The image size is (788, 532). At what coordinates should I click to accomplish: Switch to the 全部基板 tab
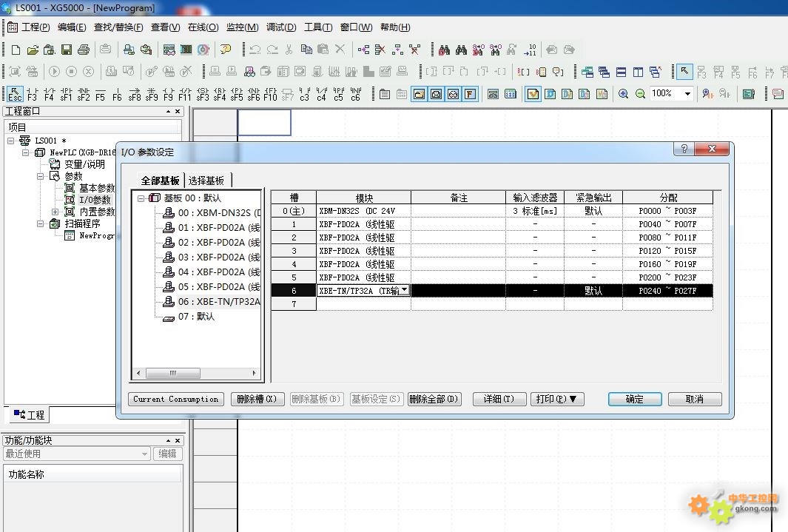[x=160, y=181]
